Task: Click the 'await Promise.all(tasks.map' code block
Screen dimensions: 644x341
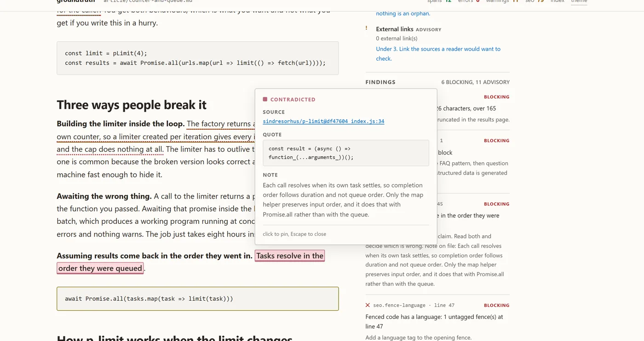Action: pyautogui.click(x=197, y=299)
